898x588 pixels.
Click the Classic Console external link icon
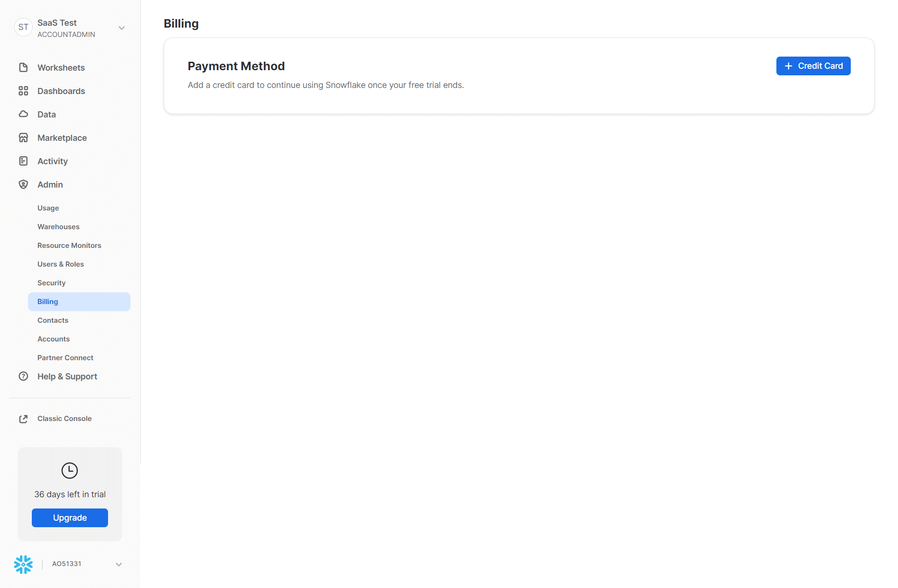click(x=22, y=418)
